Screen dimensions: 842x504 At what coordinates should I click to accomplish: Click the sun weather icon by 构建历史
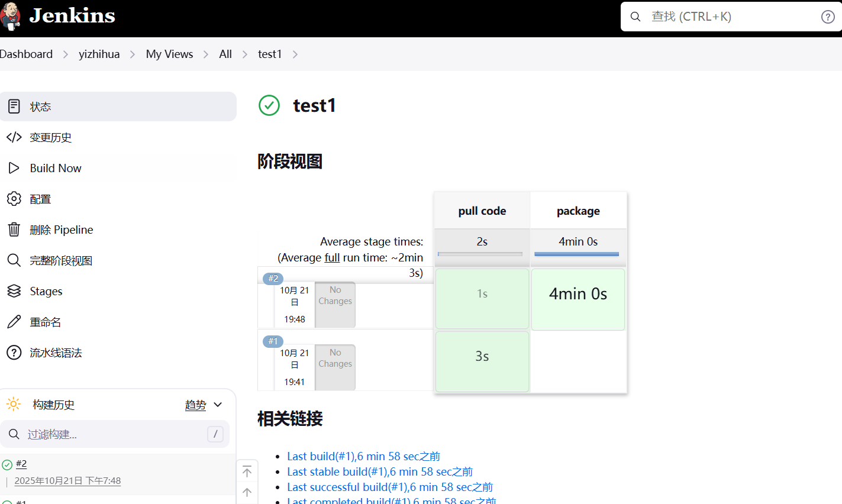pos(14,405)
